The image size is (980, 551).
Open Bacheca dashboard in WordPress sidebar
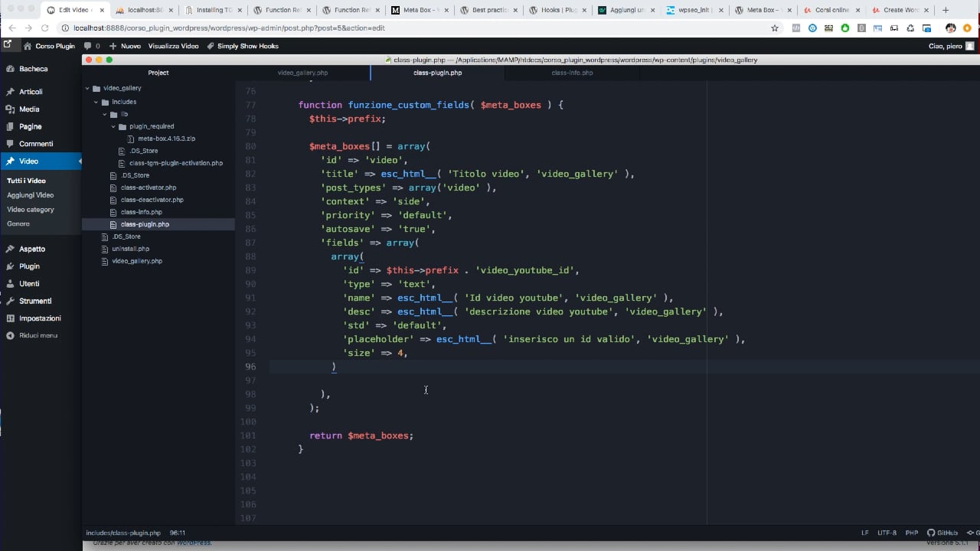point(33,69)
